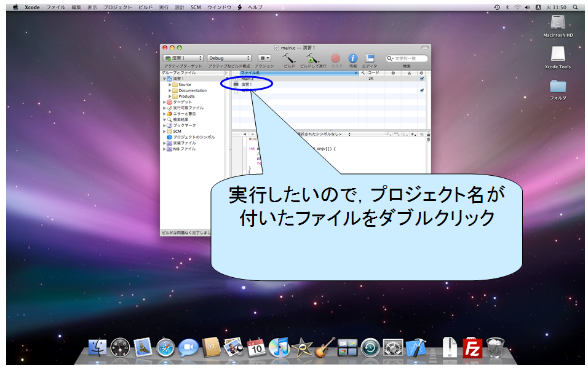
Task: Toggle the エディタ editor view icon
Action: coord(370,58)
